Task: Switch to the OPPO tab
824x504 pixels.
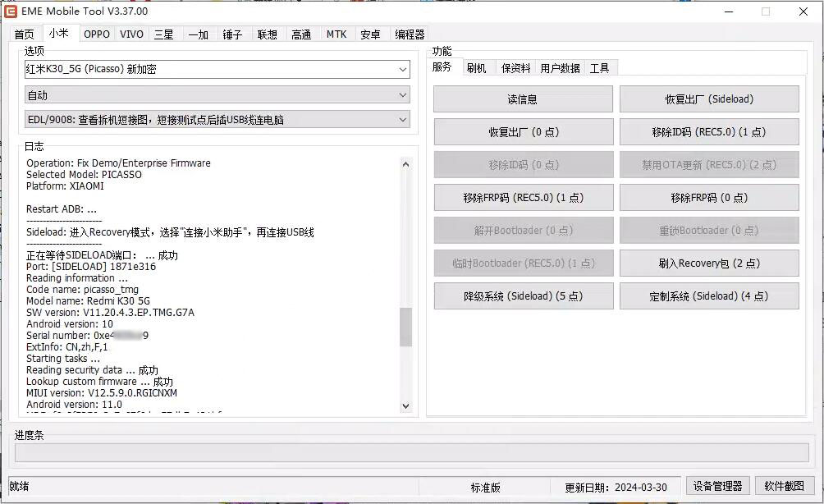Action: point(97,34)
